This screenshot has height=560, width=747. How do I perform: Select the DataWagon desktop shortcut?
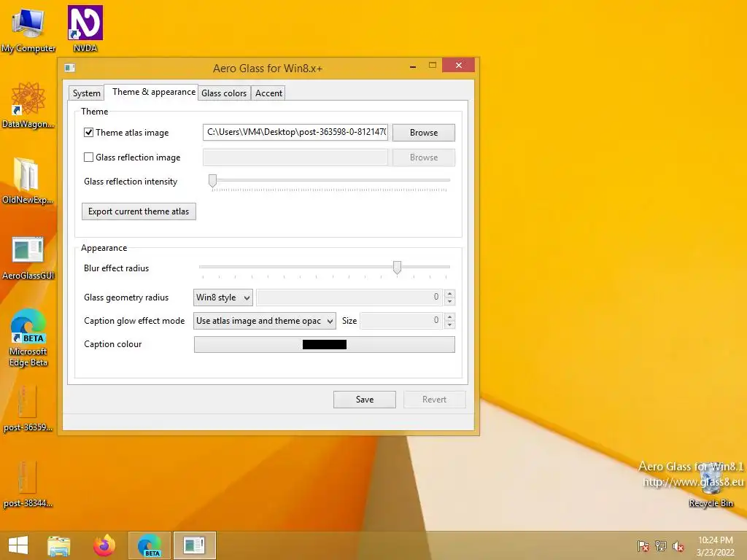[28, 105]
